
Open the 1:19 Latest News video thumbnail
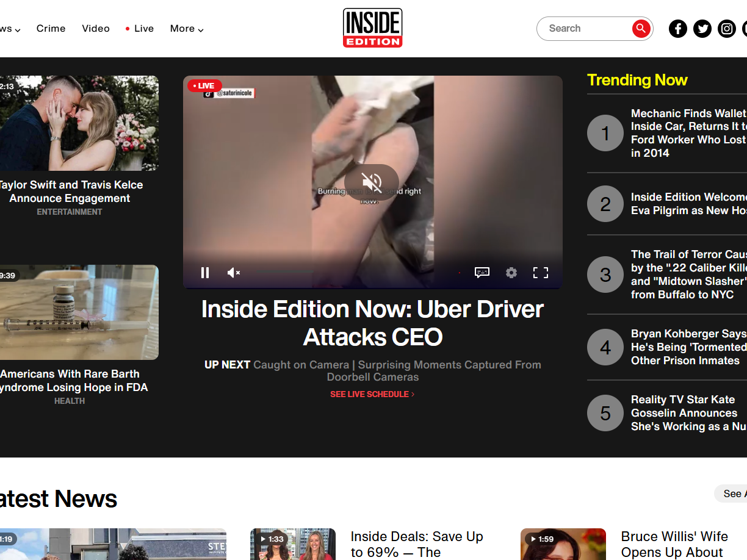pos(113,544)
